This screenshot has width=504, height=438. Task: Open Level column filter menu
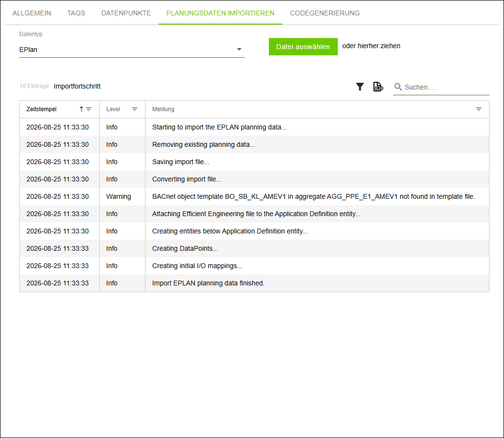(135, 109)
